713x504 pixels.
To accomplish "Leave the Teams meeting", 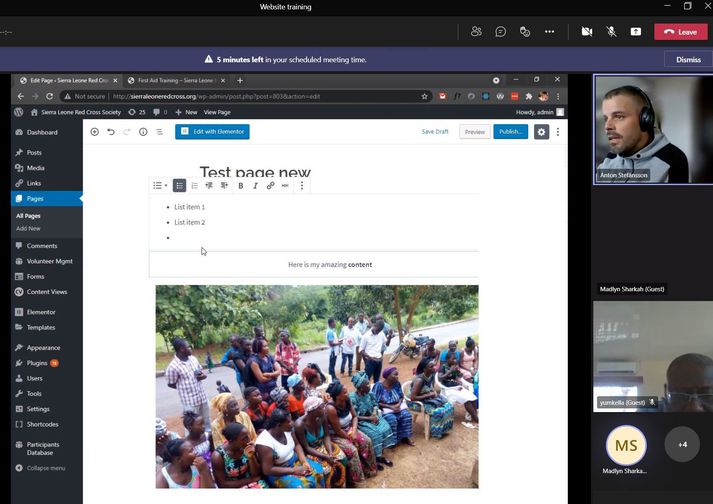I will coord(681,32).
